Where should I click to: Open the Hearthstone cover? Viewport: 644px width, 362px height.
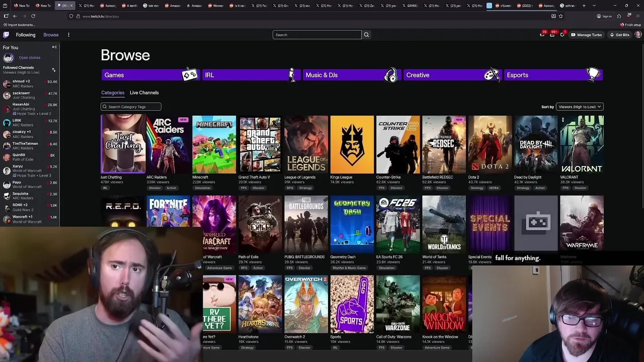(260, 304)
